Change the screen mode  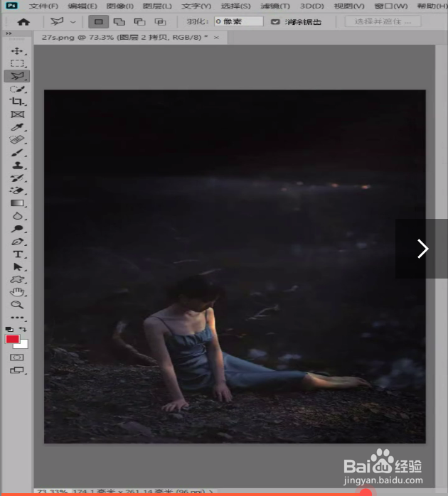(x=17, y=370)
